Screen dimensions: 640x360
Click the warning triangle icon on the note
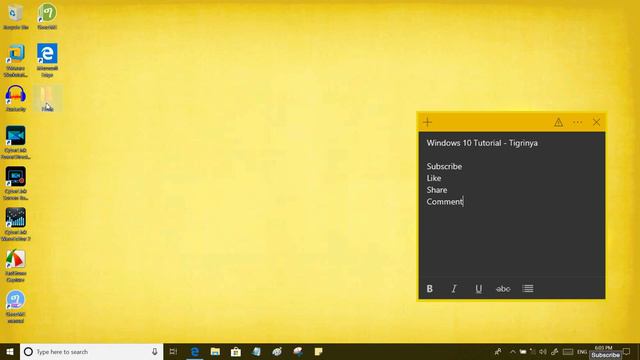pos(558,122)
